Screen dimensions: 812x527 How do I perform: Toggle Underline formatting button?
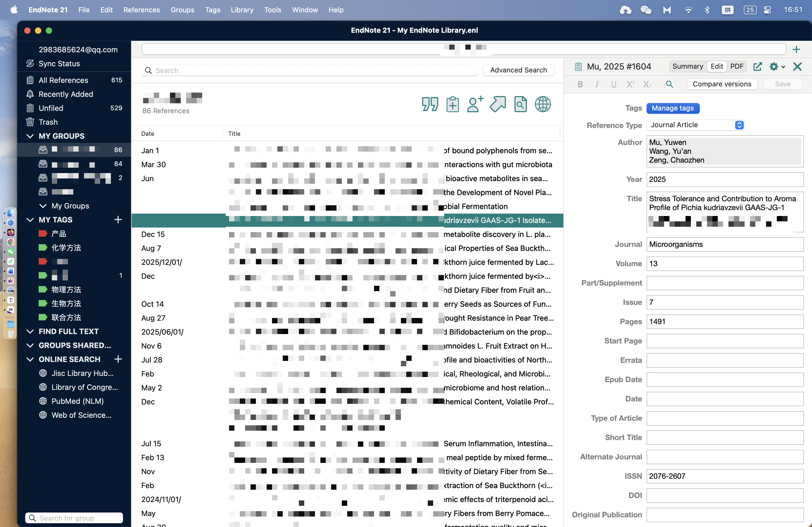[x=614, y=84]
